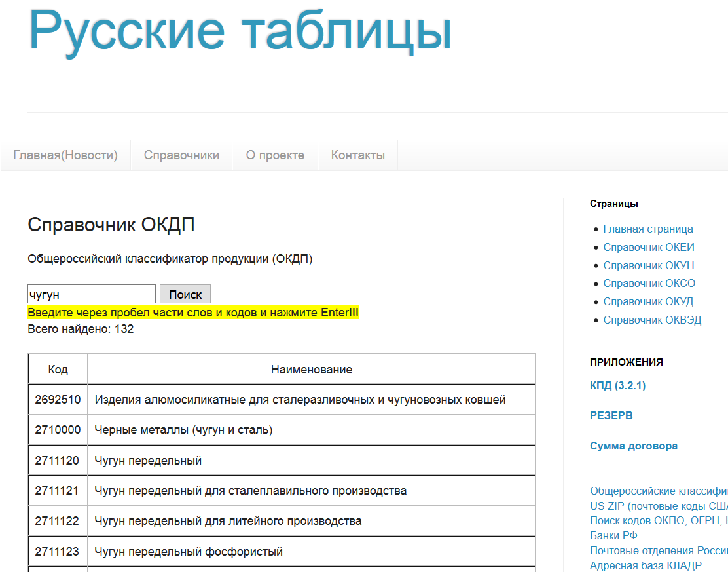Open the Справочник ОКУД link
Image resolution: width=728 pixels, height=572 pixels.
pyautogui.click(x=649, y=301)
